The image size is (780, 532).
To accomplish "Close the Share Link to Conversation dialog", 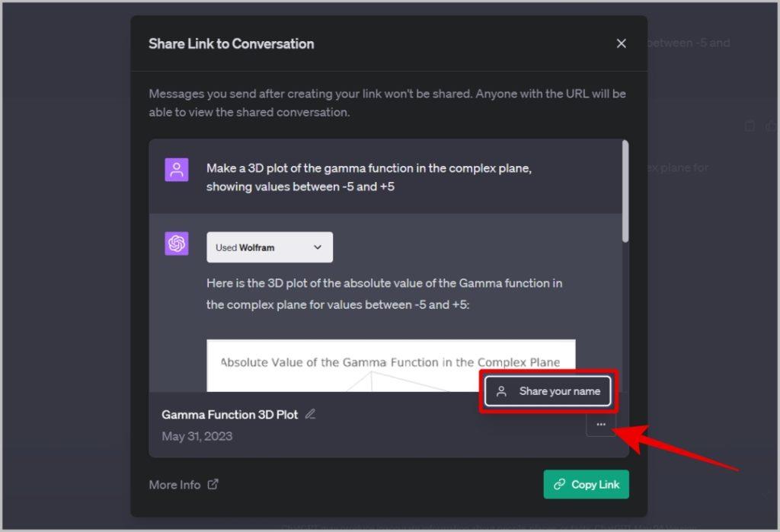I will 621,43.
